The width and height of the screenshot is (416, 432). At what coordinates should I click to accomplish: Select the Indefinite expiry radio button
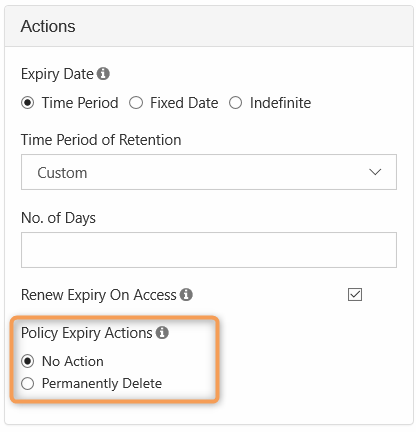[x=235, y=103]
